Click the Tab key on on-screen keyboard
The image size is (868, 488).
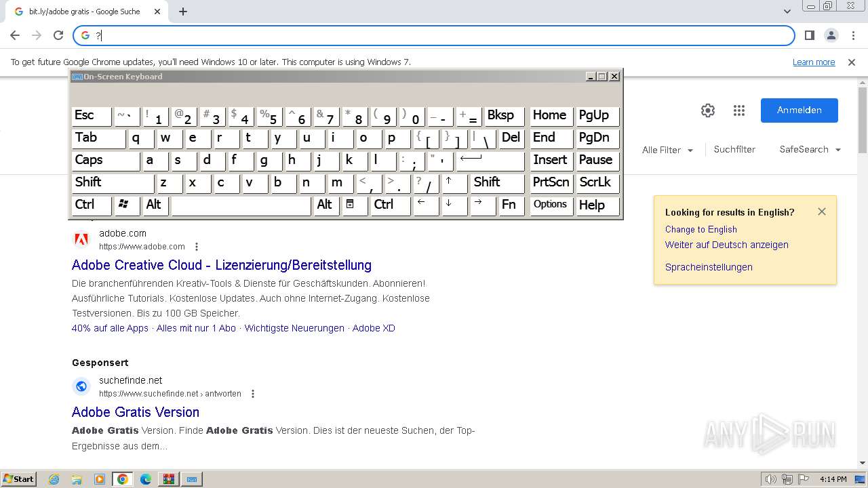pyautogui.click(x=98, y=138)
